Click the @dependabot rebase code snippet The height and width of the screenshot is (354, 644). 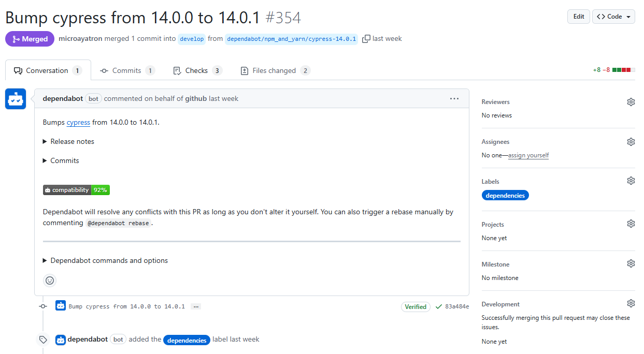click(x=118, y=223)
